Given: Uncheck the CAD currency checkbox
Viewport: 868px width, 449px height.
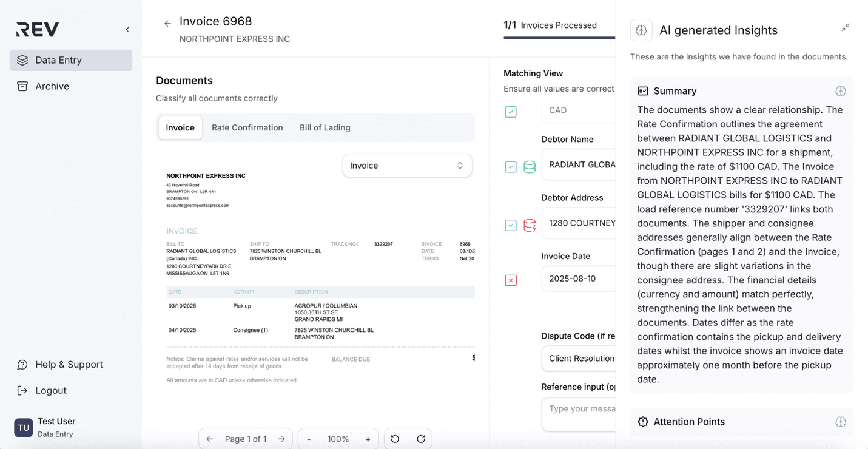Looking at the screenshot, I should click(x=510, y=112).
